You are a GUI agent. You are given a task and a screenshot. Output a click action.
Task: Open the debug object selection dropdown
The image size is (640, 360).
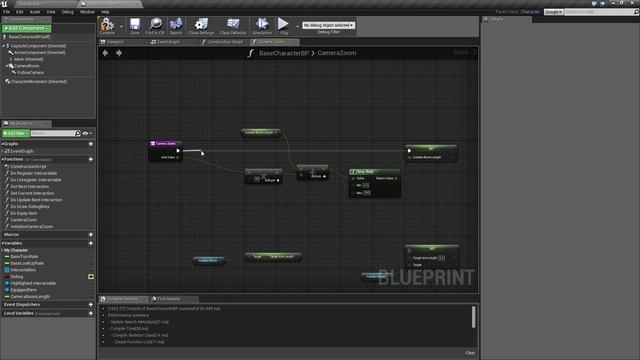click(328, 25)
